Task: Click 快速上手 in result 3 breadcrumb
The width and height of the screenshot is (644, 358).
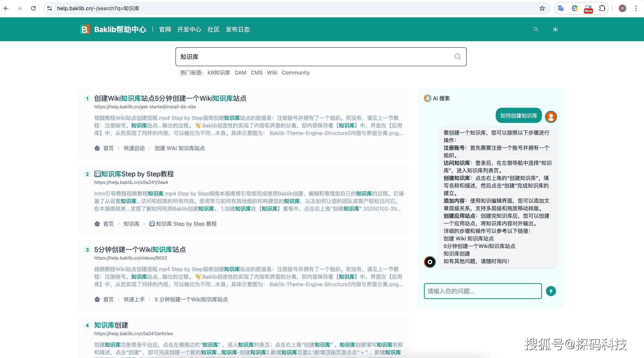Action: pos(134,300)
